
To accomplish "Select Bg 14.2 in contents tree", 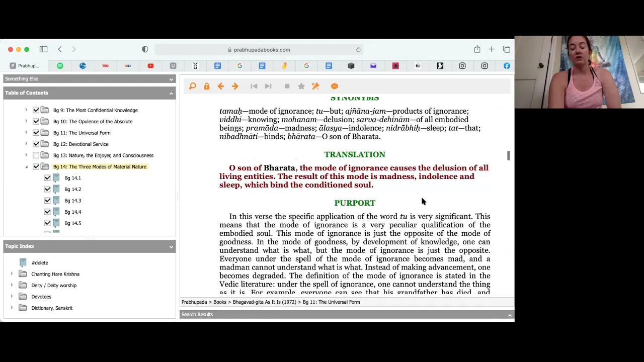I will pyautogui.click(x=72, y=190).
